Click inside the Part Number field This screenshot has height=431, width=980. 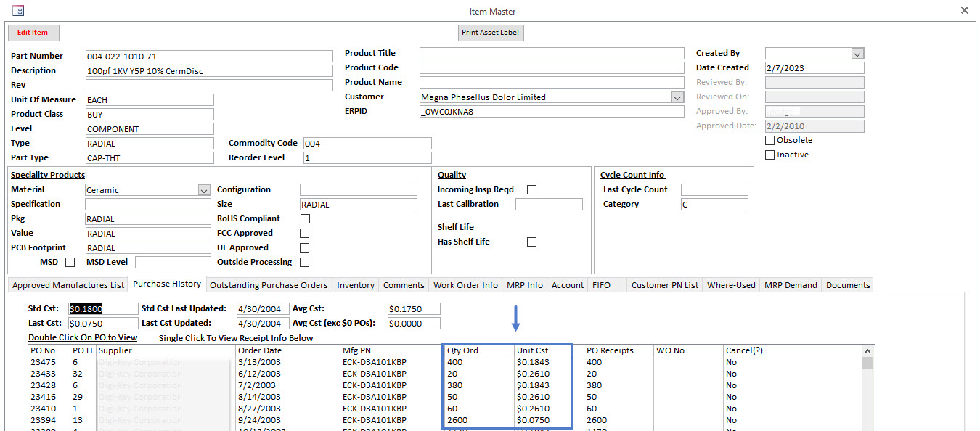209,55
